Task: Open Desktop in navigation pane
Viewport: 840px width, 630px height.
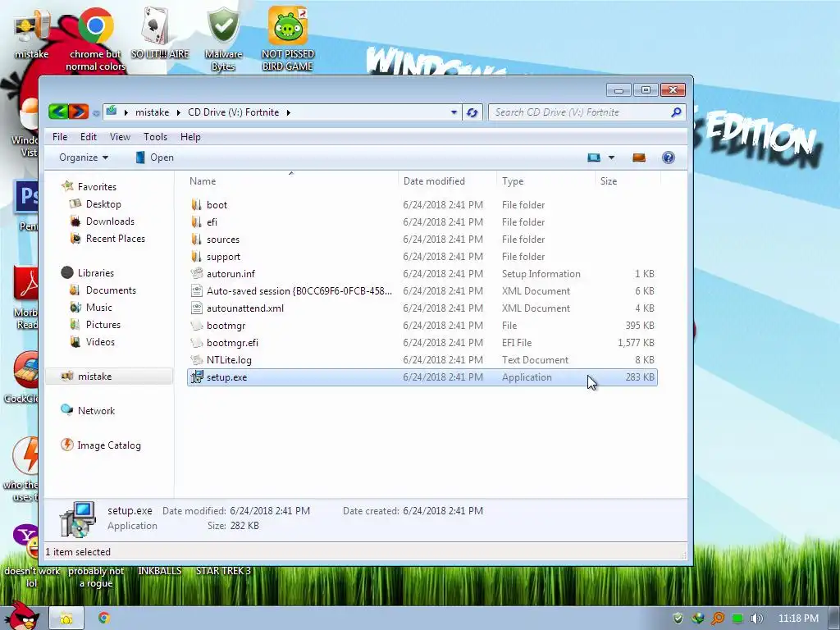Action: 103,204
